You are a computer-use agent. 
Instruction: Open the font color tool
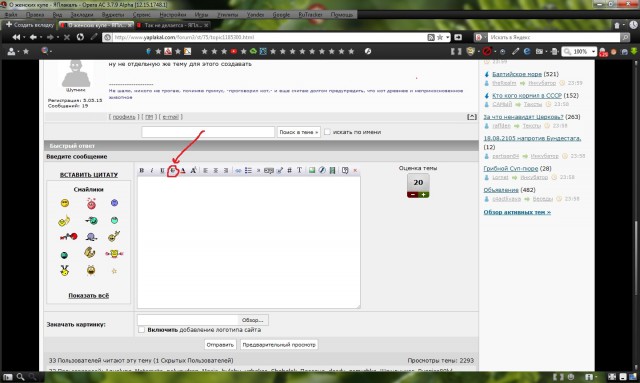pyautogui.click(x=183, y=170)
